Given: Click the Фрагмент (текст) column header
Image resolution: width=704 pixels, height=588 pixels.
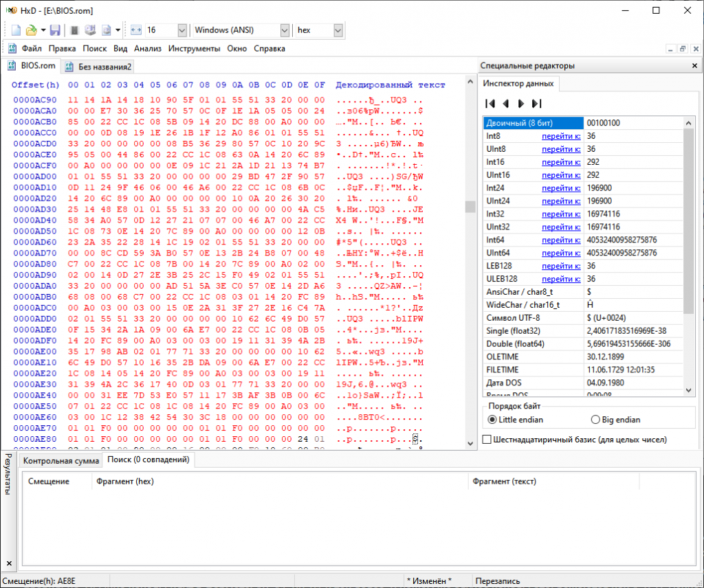Looking at the screenshot, I should click(553, 482).
